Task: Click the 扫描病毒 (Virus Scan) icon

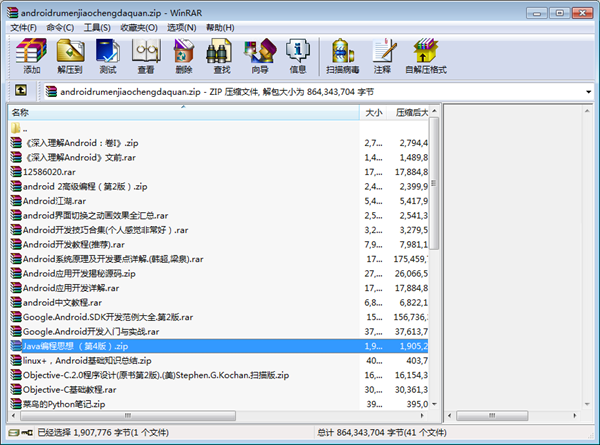Action: tap(342, 50)
